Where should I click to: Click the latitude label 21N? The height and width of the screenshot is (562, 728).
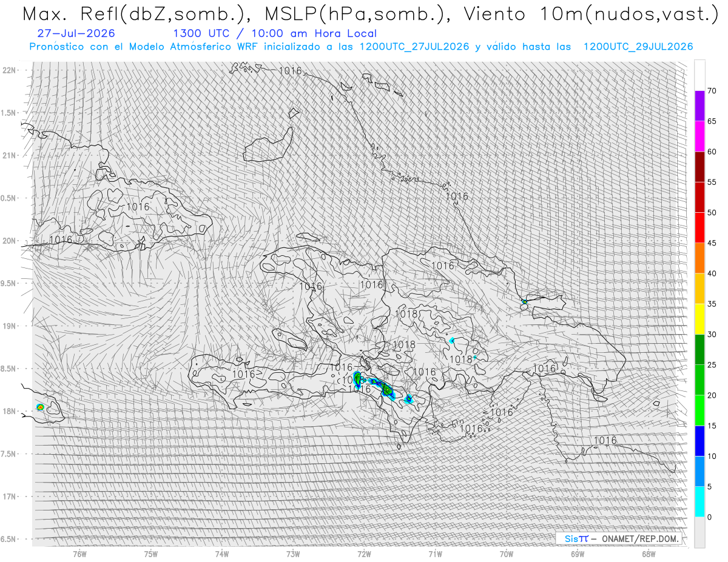click(9, 156)
